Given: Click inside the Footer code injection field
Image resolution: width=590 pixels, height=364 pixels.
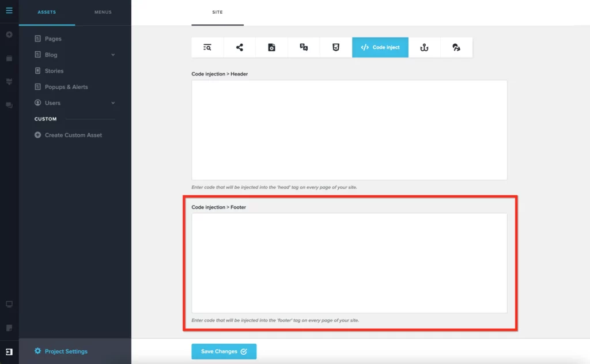Looking at the screenshot, I should (x=349, y=263).
